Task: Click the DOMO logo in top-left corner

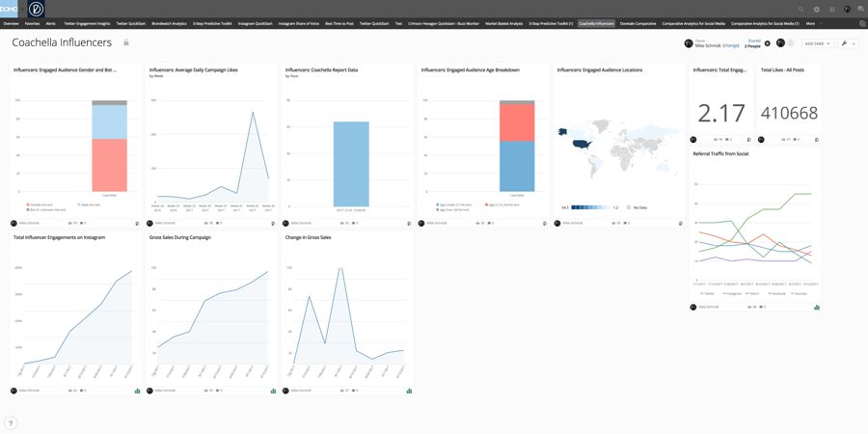Action: tap(9, 9)
